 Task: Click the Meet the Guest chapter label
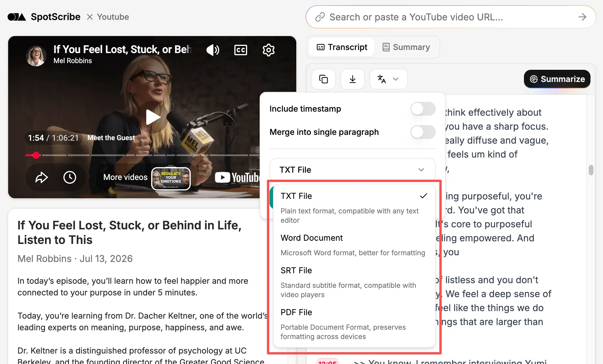111,138
